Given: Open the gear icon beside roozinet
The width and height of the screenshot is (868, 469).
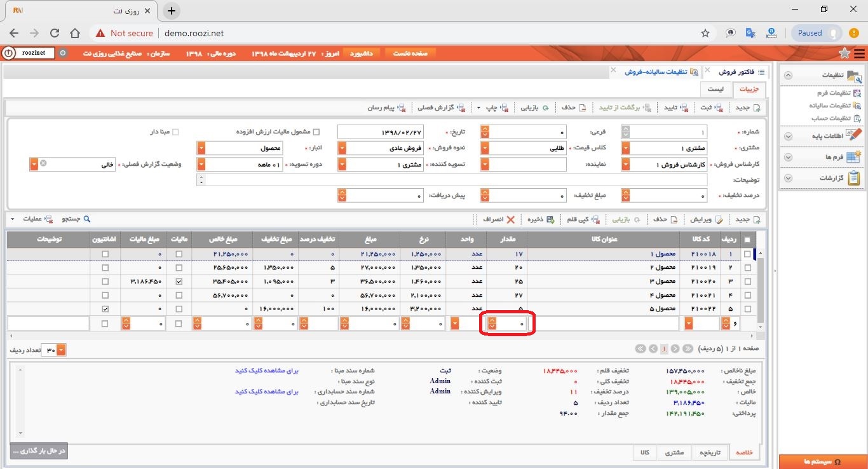Looking at the screenshot, I should tap(62, 53).
